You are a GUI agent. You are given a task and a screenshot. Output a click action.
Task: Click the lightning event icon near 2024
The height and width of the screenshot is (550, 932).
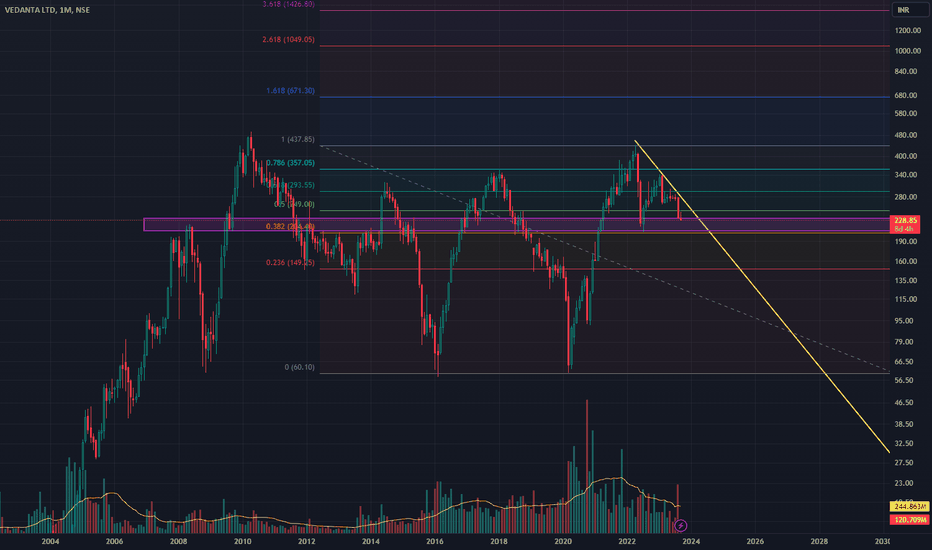coord(681,526)
